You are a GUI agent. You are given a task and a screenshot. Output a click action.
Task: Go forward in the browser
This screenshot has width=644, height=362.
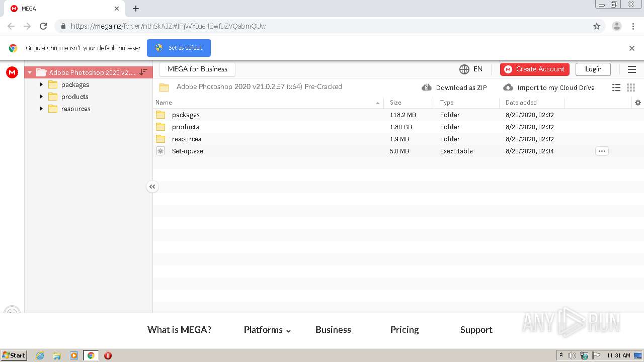27,26
